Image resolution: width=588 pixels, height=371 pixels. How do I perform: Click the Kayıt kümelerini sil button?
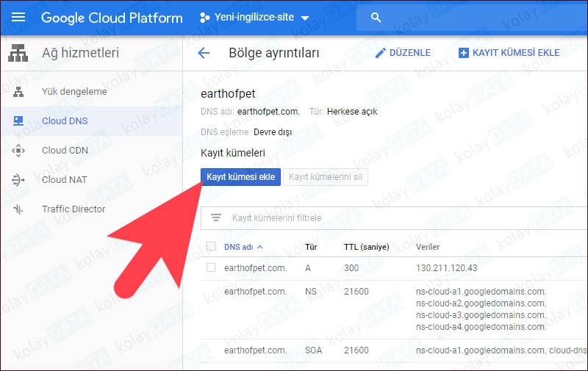click(326, 177)
